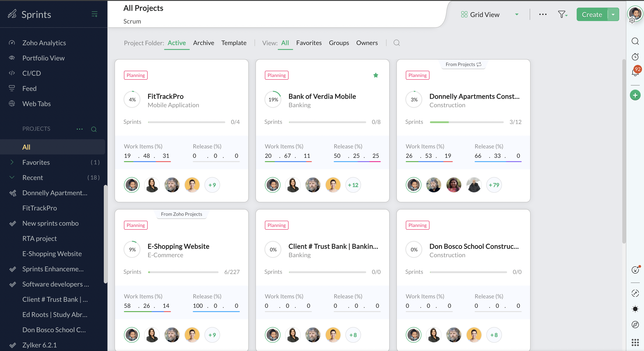Click Donnelly Apartments sprints progress bar
The width and height of the screenshot is (644, 351).
pos(466,122)
